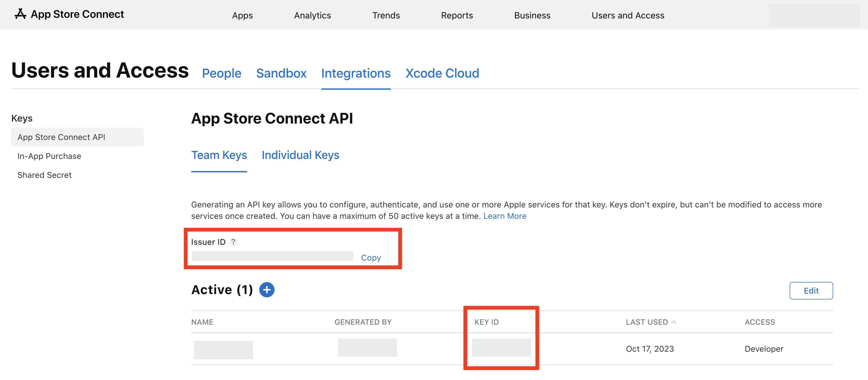
Task: Open the Apps menu
Action: point(242,15)
